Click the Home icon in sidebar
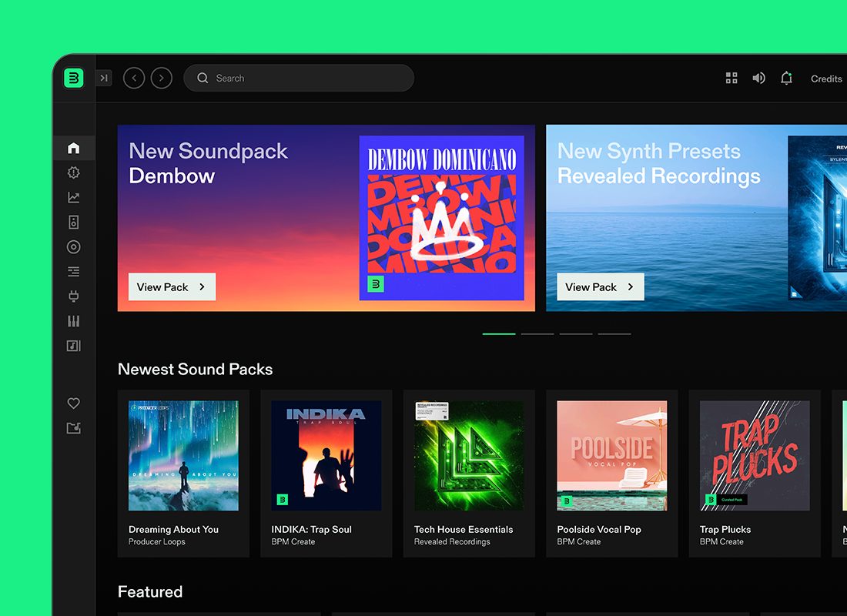This screenshot has width=847, height=616. tap(74, 148)
